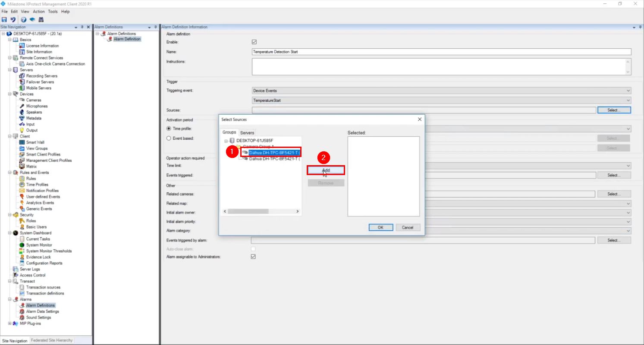Open Smart Wall under Client

coord(35,142)
